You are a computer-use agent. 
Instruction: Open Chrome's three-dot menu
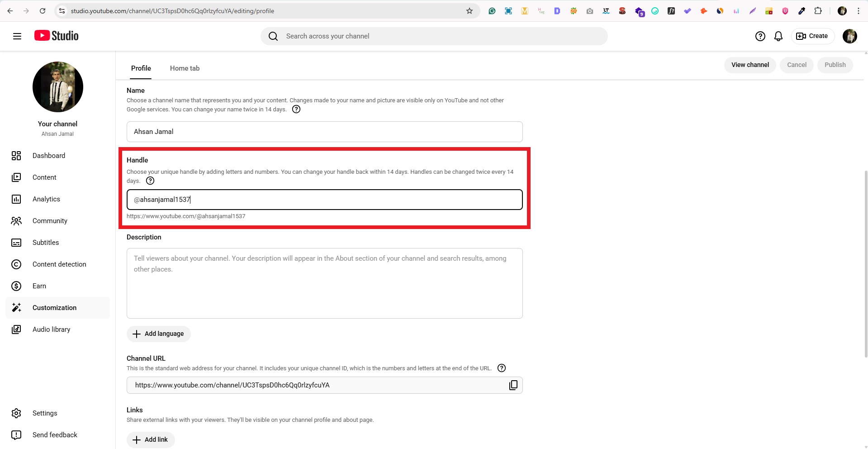point(859,10)
